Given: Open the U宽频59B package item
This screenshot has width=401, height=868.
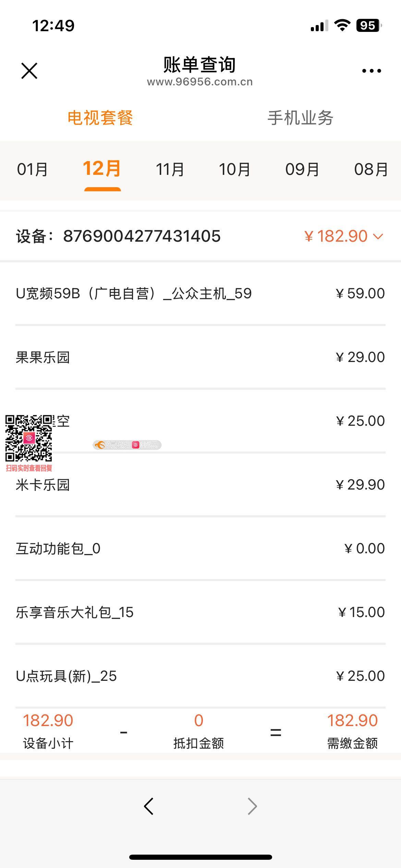Looking at the screenshot, I should (134, 293).
